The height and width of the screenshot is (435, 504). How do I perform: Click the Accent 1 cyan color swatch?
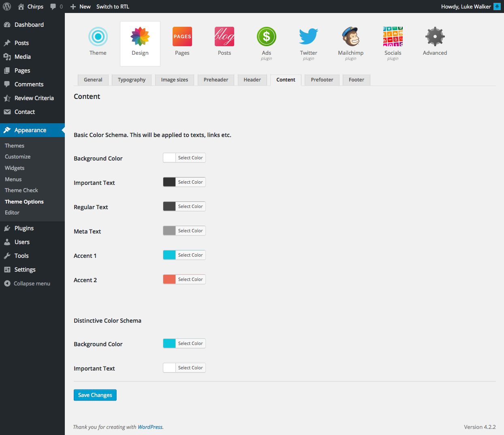[169, 255]
